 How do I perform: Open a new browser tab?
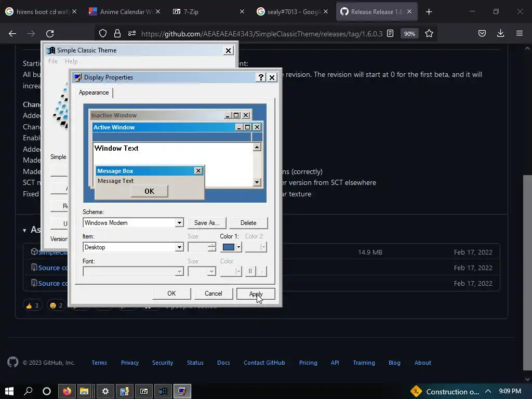click(x=429, y=12)
